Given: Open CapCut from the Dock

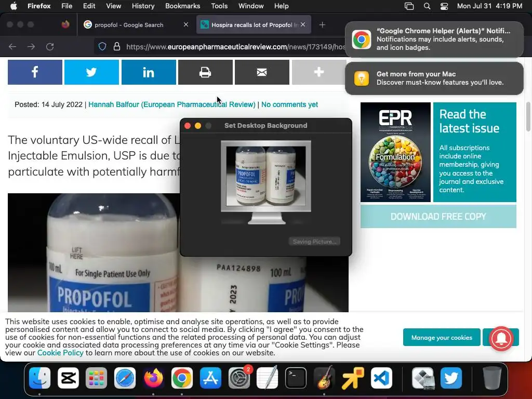Looking at the screenshot, I should 68,378.
